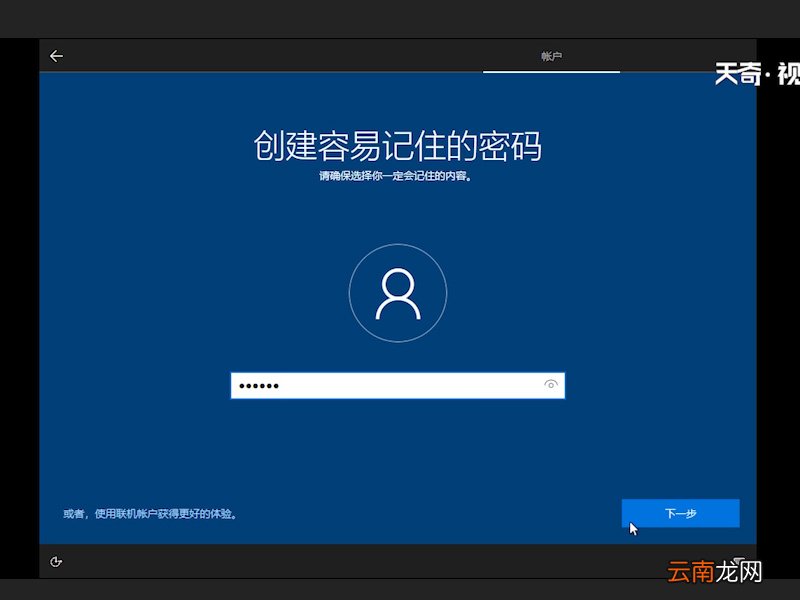Open Ease of Access icon at bottom left
The height and width of the screenshot is (600, 800).
(56, 562)
